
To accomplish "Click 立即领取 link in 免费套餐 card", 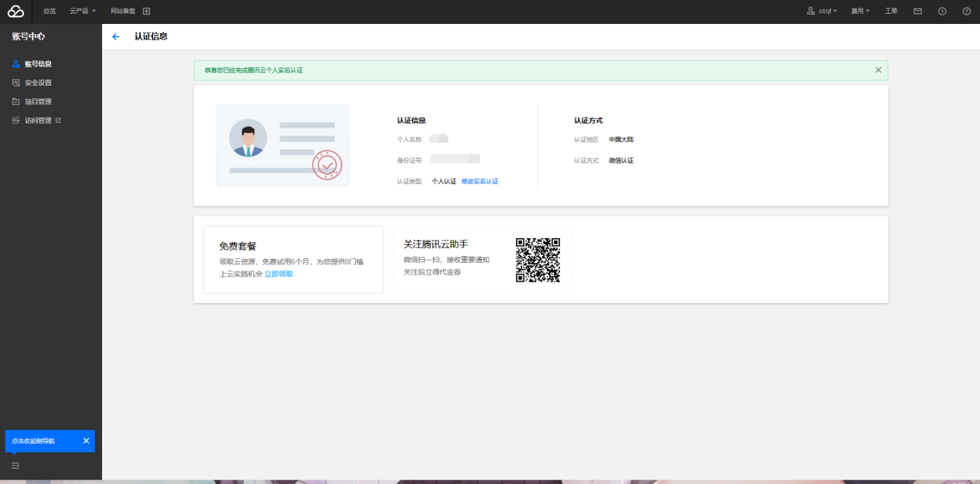I will click(278, 274).
